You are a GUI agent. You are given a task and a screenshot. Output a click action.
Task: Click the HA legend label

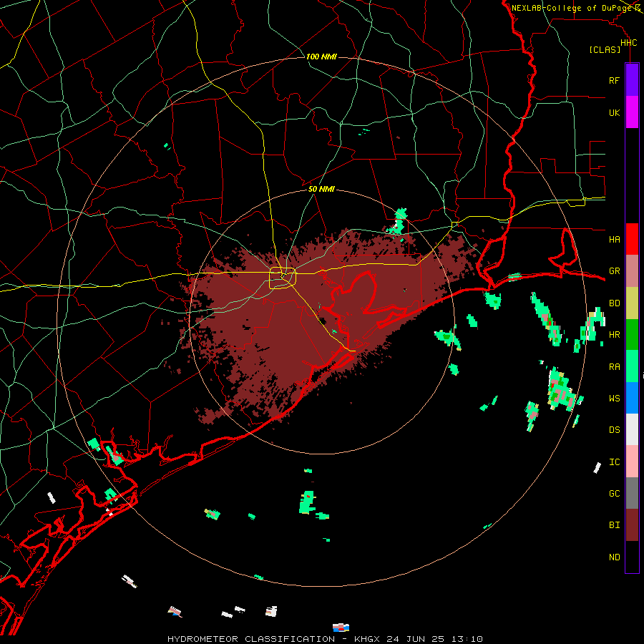click(614, 239)
